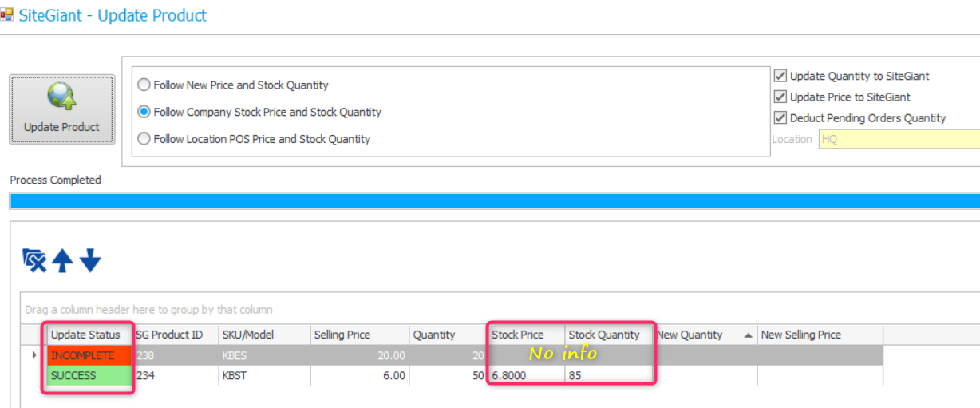Click the KBST SKU cell
The width and height of the screenshot is (980, 408).
[x=264, y=375]
